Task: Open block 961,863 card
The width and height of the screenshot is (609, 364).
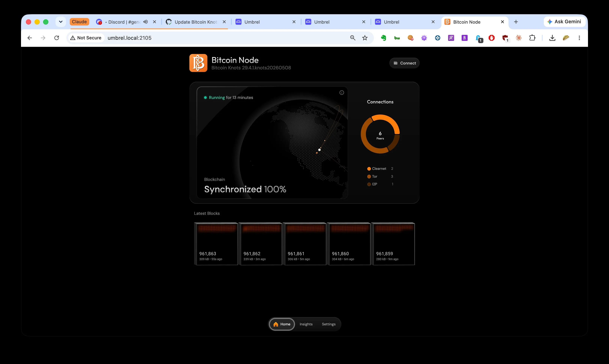Action: coord(216,244)
